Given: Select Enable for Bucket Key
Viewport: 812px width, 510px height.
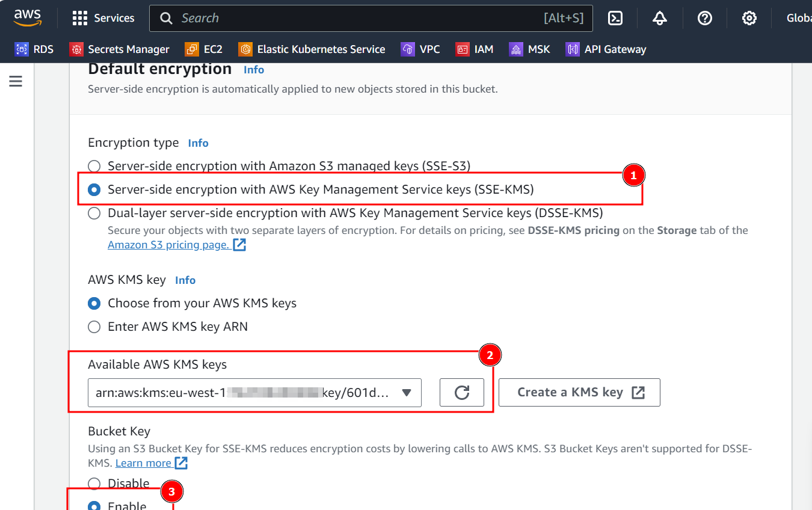Looking at the screenshot, I should (94, 506).
